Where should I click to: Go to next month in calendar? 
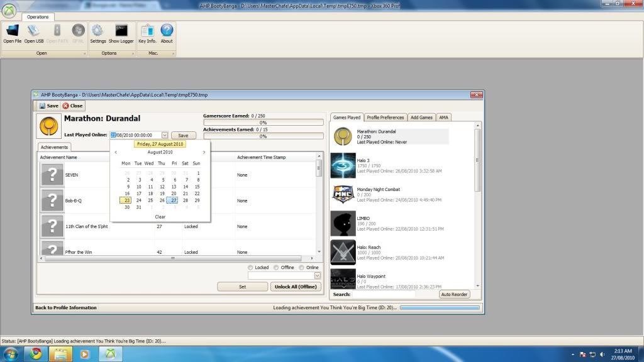[x=204, y=152]
